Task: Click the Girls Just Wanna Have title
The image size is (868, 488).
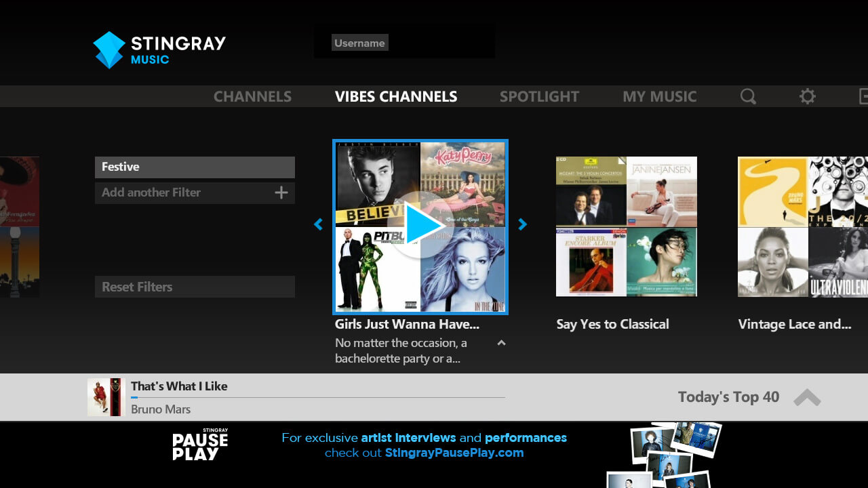Action: click(x=407, y=324)
